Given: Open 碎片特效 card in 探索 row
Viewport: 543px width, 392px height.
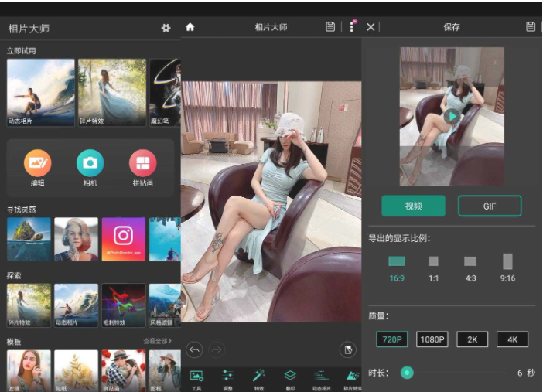Looking at the screenshot, I should (29, 305).
